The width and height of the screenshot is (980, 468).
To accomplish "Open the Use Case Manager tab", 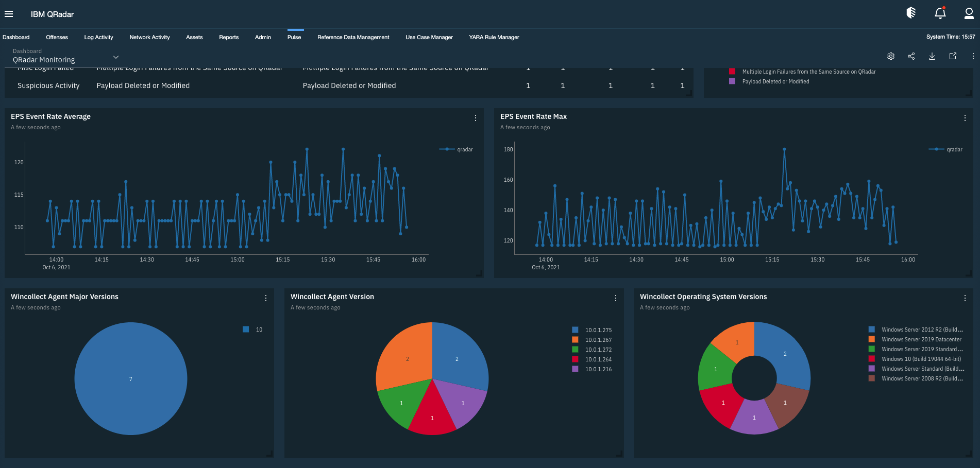I will (x=429, y=37).
